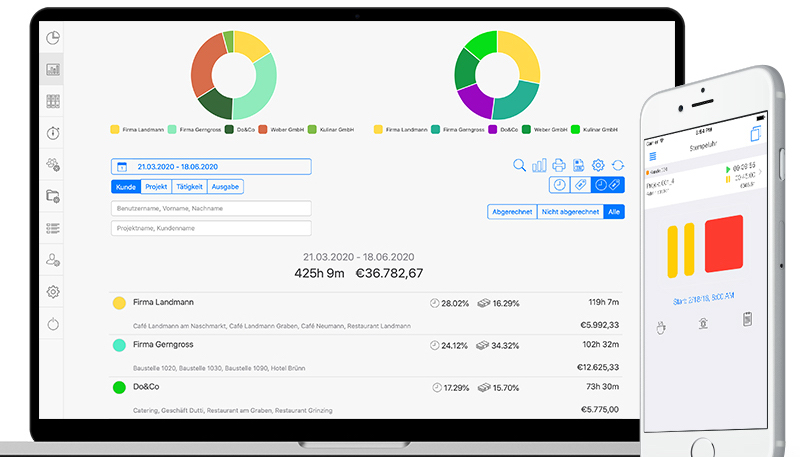800x457 pixels.
Task: Click the refresh arrows icon
Action: coord(618,165)
